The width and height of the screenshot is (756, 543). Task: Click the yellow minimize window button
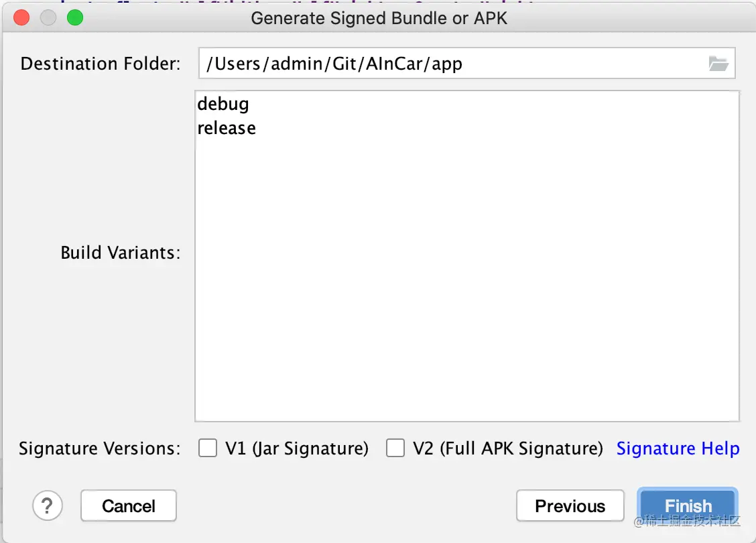(x=48, y=18)
